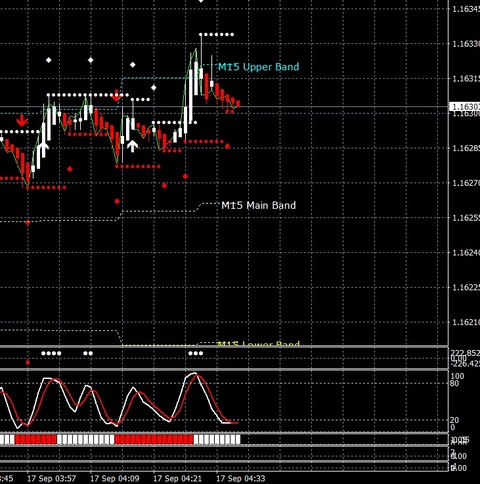480x484 pixels.
Task: Click the 17 Sep 04:09 time label
Action: tap(115, 479)
